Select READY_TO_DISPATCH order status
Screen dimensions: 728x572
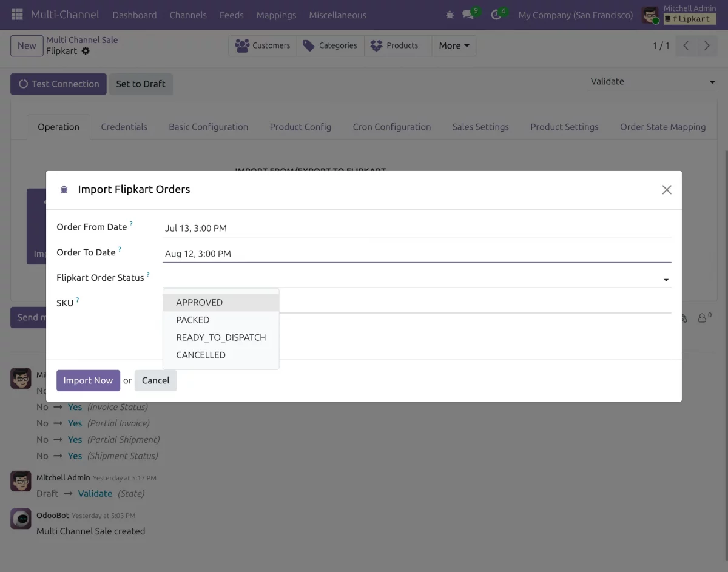tap(221, 337)
